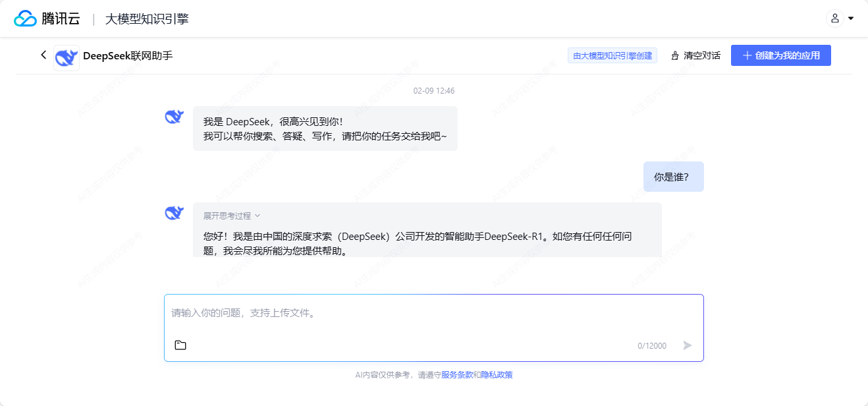Click the chevron beside 展开思考过程
This screenshot has height=406, width=868.
click(256, 216)
